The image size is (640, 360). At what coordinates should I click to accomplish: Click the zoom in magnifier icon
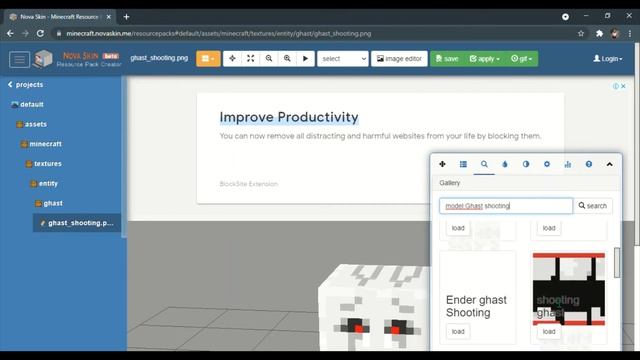287,59
